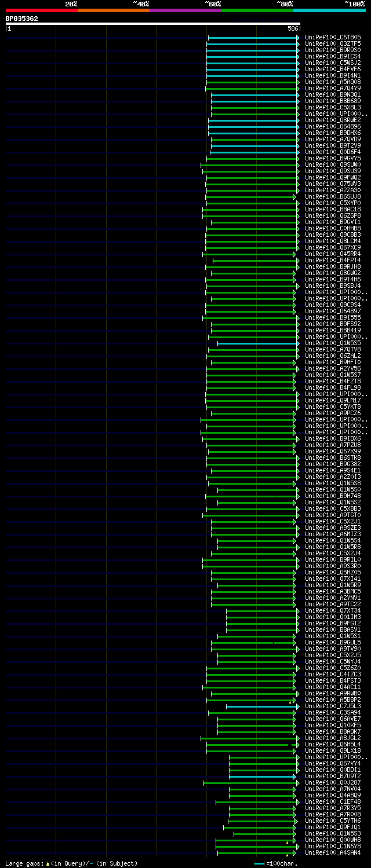The image size is (371, 868).
Task: Click the green alignment bar for UniRef100_C1N6Y8
Action: (x=257, y=847)
